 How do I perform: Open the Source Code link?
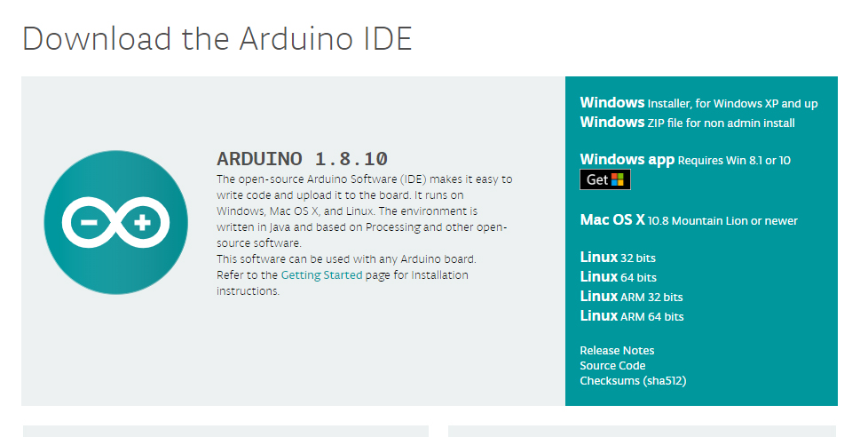pyautogui.click(x=612, y=366)
